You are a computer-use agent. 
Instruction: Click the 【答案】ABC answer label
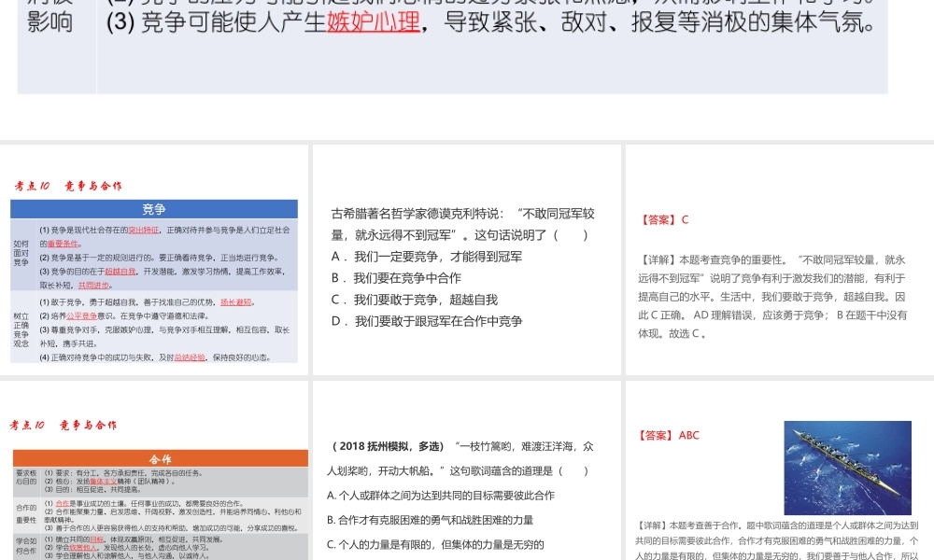coord(668,435)
